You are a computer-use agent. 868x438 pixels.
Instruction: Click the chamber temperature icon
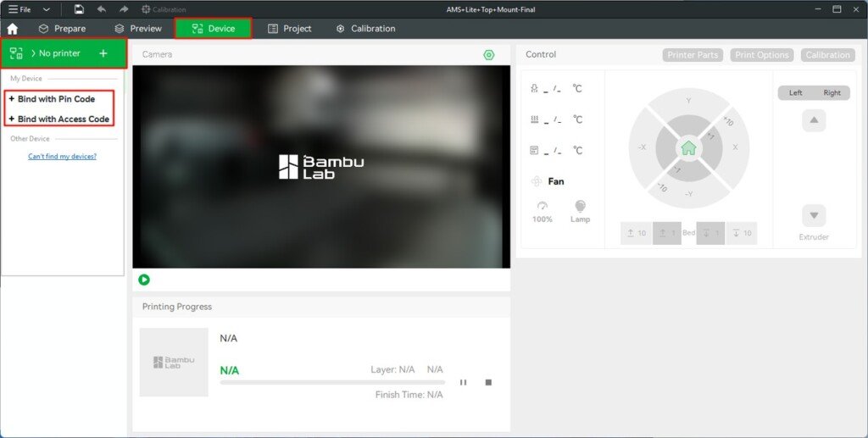tap(534, 151)
